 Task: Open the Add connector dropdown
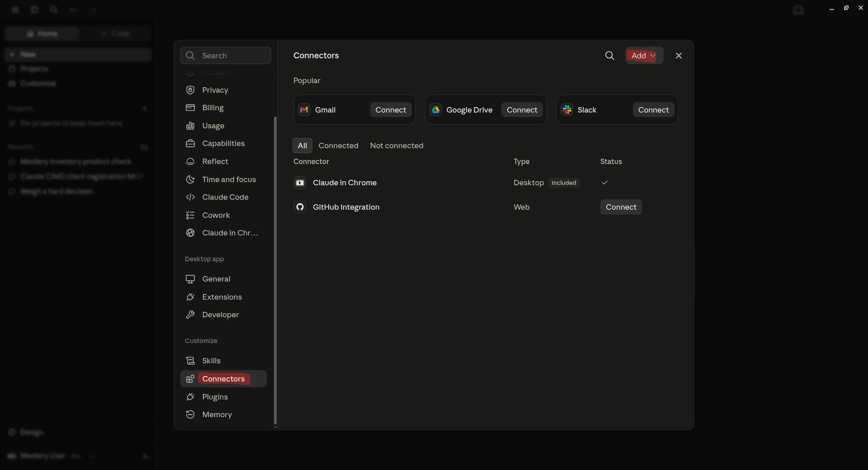[x=644, y=56]
